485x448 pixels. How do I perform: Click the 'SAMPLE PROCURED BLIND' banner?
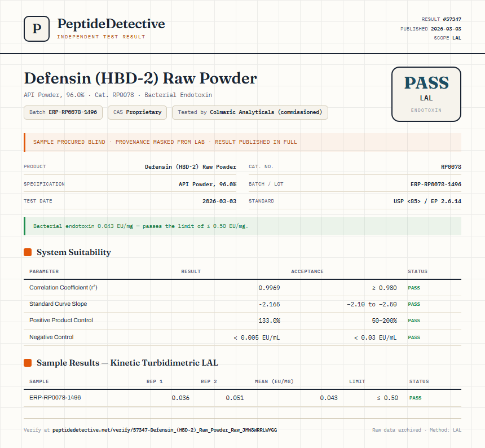(242, 142)
